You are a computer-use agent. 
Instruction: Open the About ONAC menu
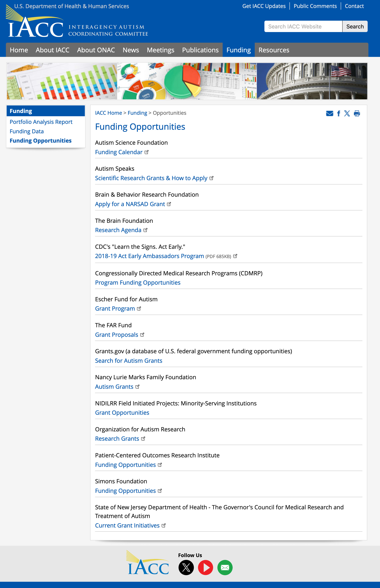point(96,50)
